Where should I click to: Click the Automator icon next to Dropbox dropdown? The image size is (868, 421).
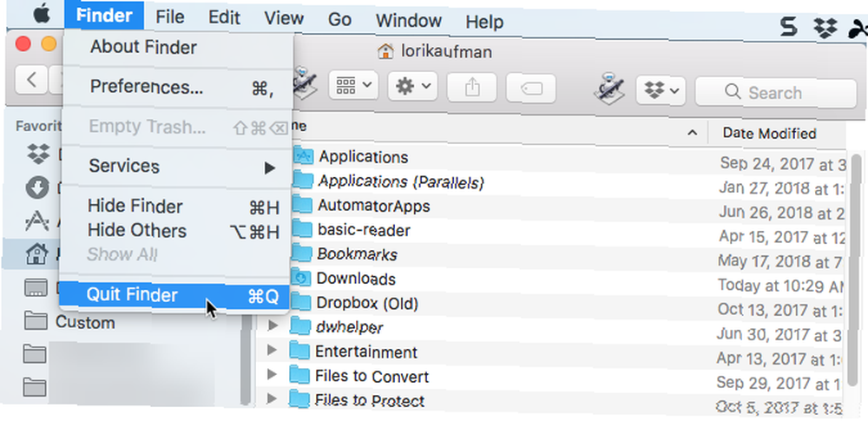(609, 88)
